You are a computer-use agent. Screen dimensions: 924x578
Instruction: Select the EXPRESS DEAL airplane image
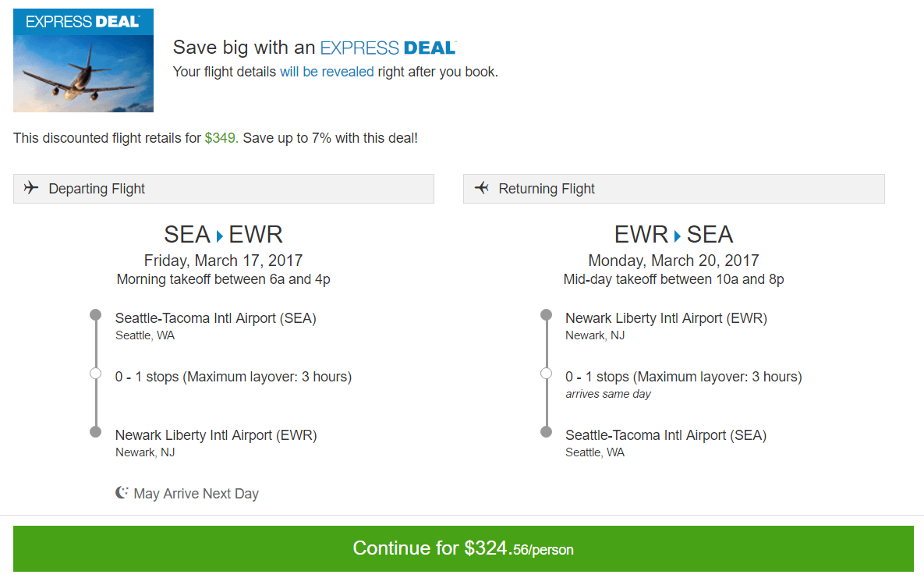click(x=83, y=60)
